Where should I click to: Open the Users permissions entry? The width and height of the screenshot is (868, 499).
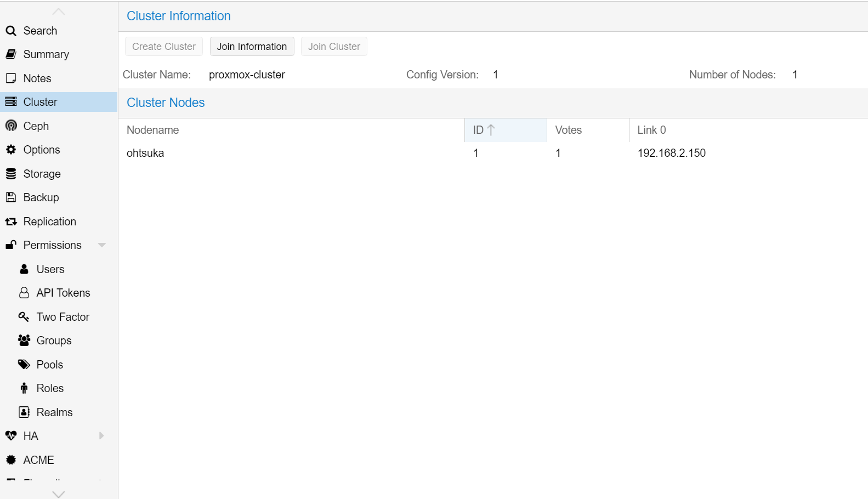59,269
